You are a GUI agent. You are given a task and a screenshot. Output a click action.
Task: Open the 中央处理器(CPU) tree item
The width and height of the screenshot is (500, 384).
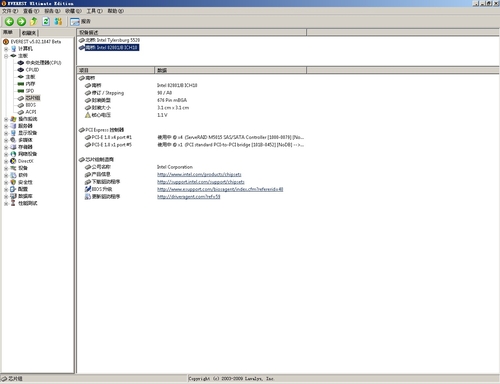coord(44,63)
